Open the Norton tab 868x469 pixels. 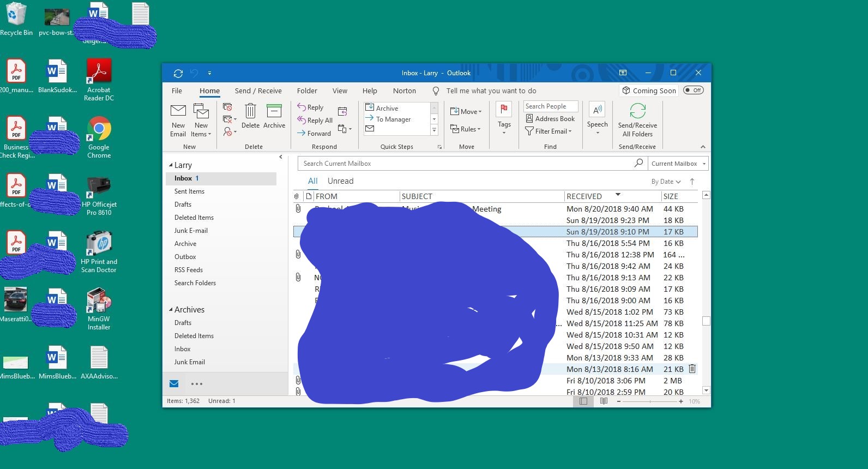pos(405,91)
